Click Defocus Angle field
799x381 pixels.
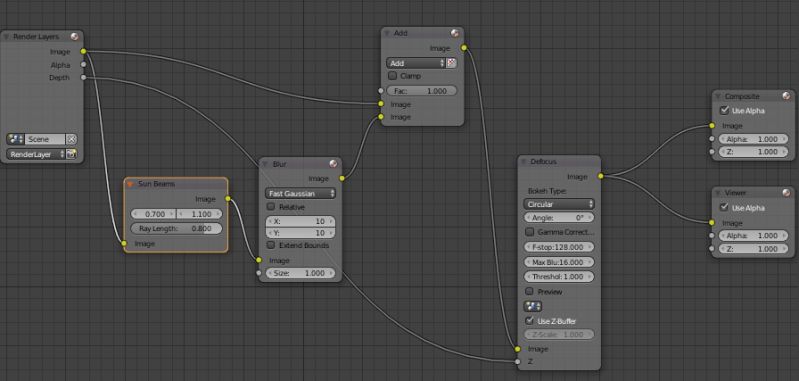(x=559, y=217)
